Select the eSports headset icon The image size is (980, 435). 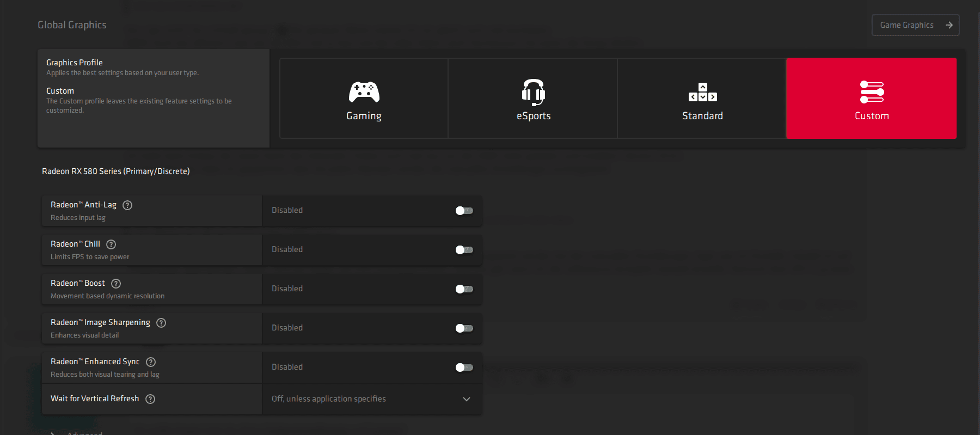[x=534, y=92]
